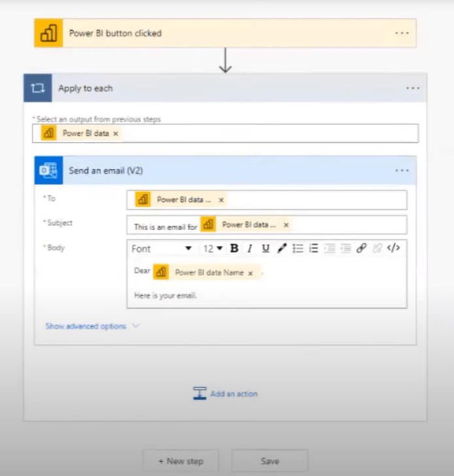Open the Font family dropdown
This screenshot has width=454, height=476.
tap(161, 248)
